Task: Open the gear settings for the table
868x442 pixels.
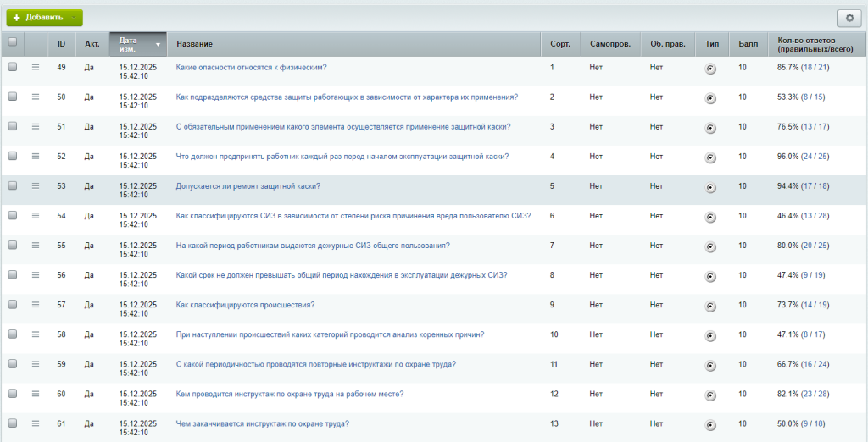Action: pyautogui.click(x=849, y=18)
